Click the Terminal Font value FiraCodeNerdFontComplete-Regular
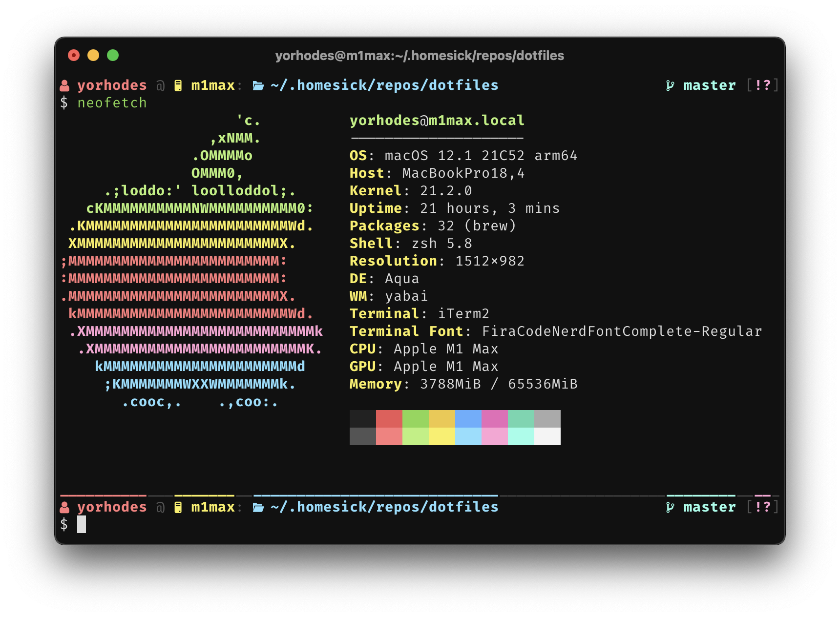 click(622, 331)
